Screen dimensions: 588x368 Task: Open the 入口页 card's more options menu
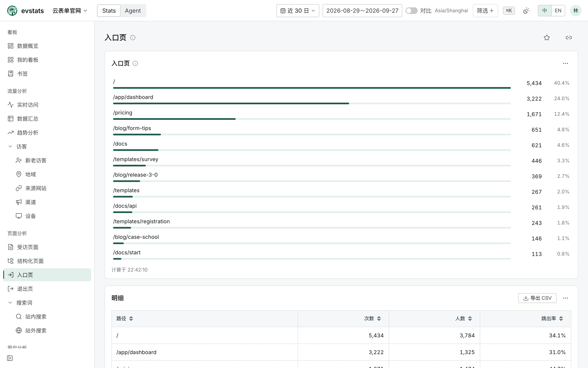[565, 64]
